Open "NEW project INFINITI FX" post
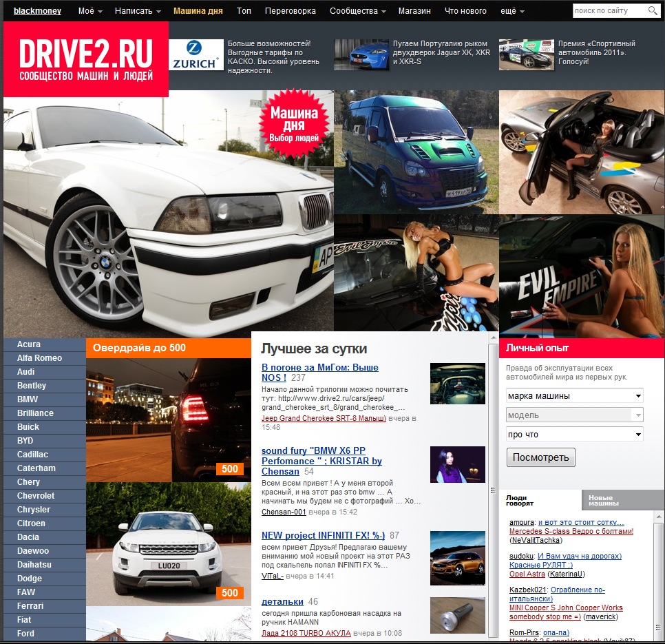Viewport: 665px width, 644px height. coord(323,535)
